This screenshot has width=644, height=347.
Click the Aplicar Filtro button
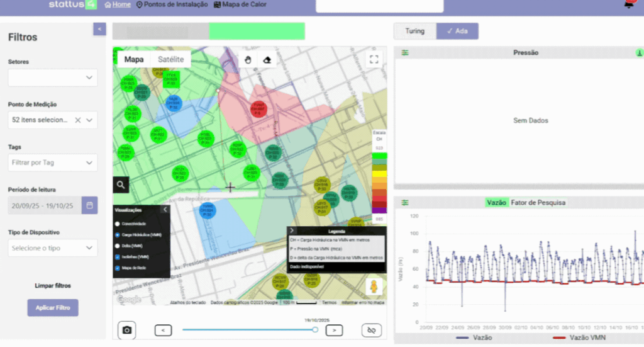53,308
